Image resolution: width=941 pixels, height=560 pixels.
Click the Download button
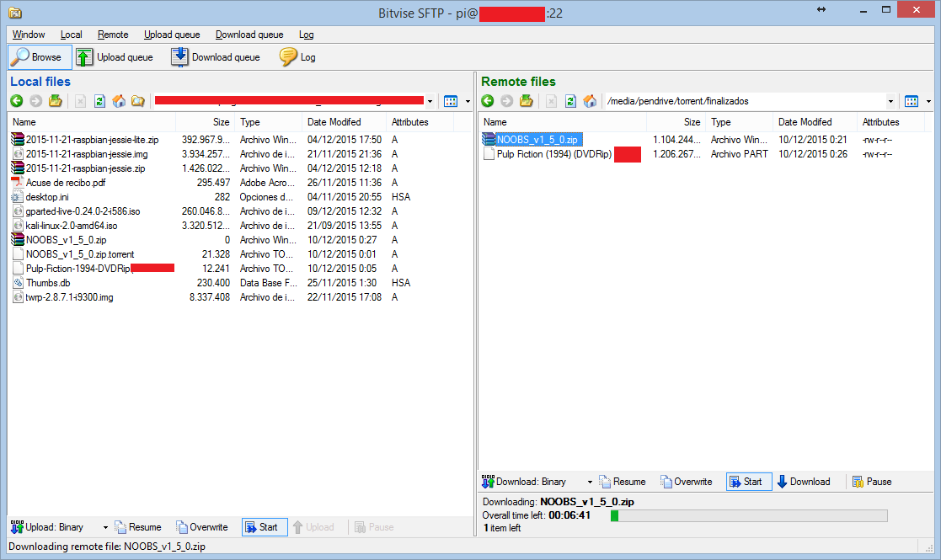pyautogui.click(x=804, y=482)
